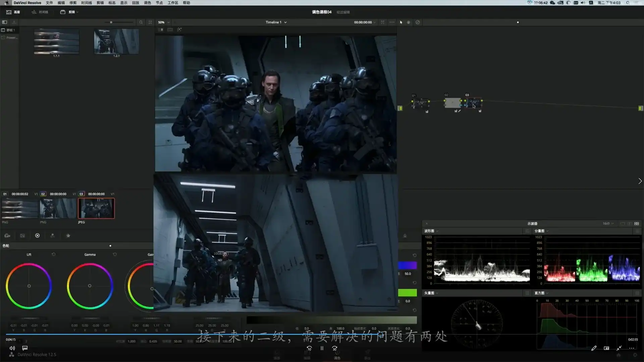Select the Color Wheels palette icon
The height and width of the screenshot is (362, 644).
point(37,236)
